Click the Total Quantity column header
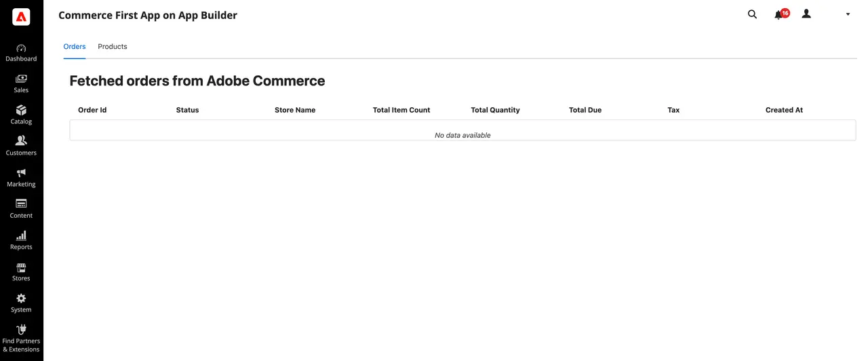The width and height of the screenshot is (868, 361). 495,110
